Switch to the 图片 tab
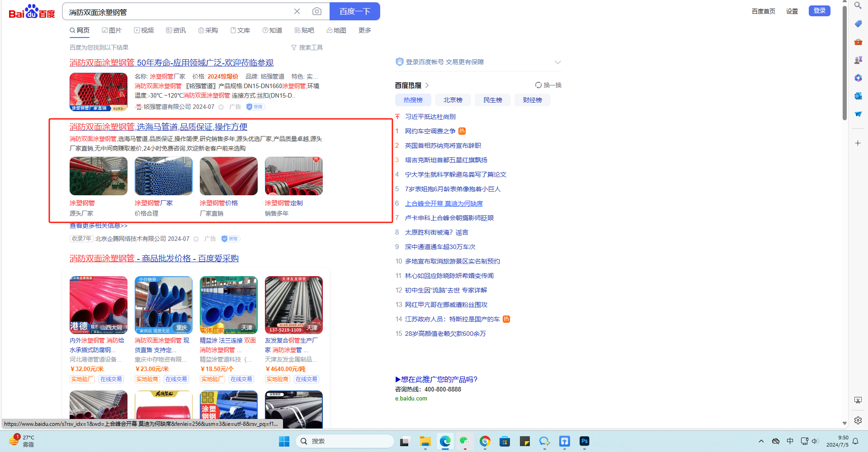Screen dimensions: 868x452 [x=112, y=30]
